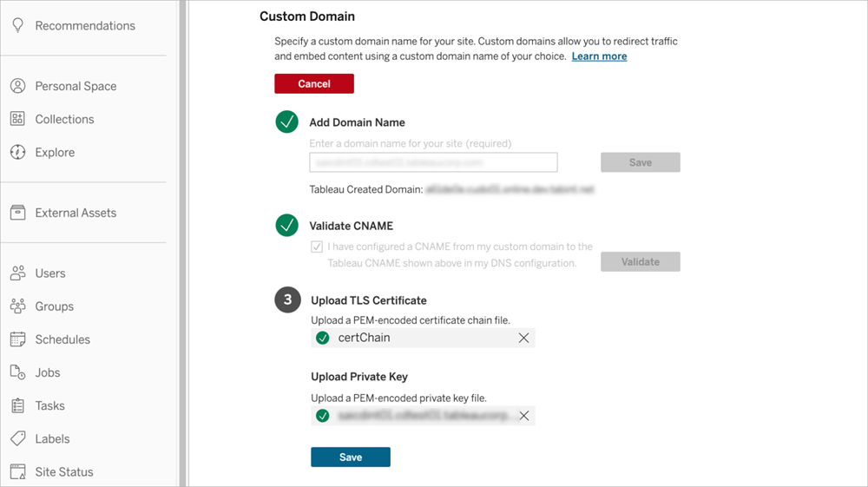Toggle the CNAME configured checkbox
Image resolution: width=868 pixels, height=487 pixels.
point(317,247)
